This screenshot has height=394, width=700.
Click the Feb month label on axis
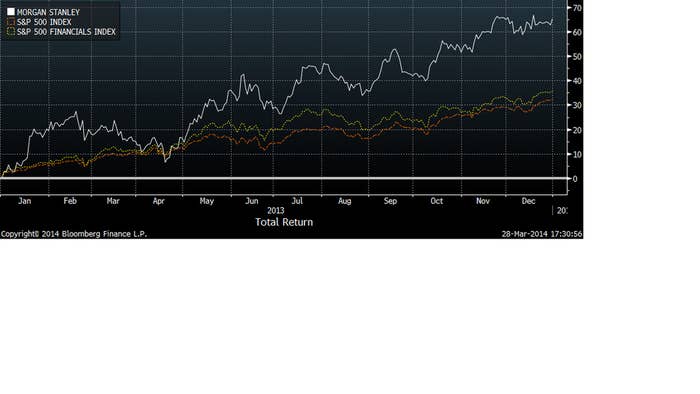click(x=70, y=201)
